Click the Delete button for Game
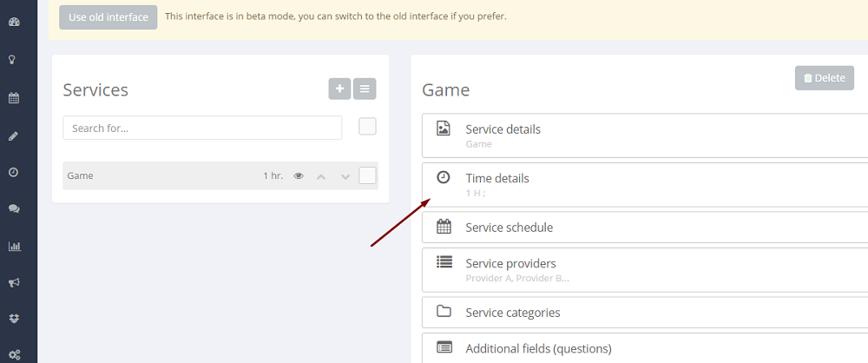 [824, 78]
